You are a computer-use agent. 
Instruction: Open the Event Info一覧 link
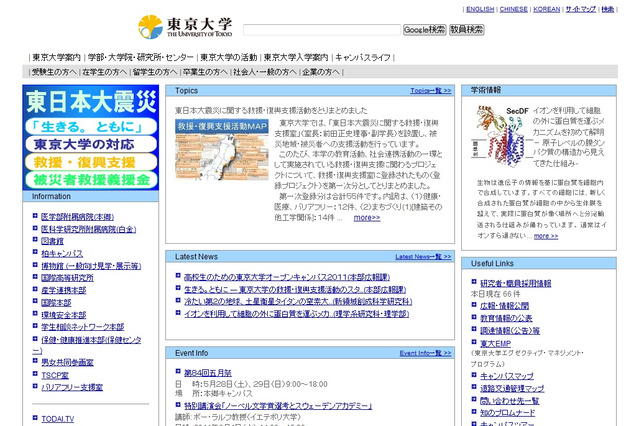point(425,353)
